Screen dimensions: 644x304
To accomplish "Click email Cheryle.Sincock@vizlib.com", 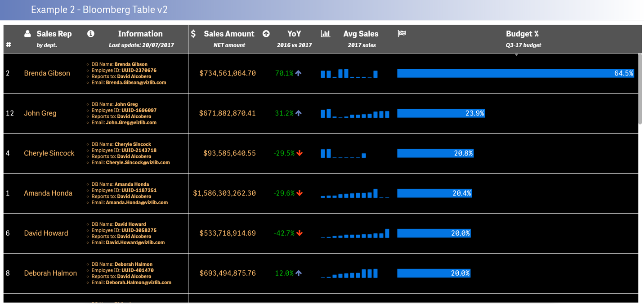I will pyautogui.click(x=138, y=163).
